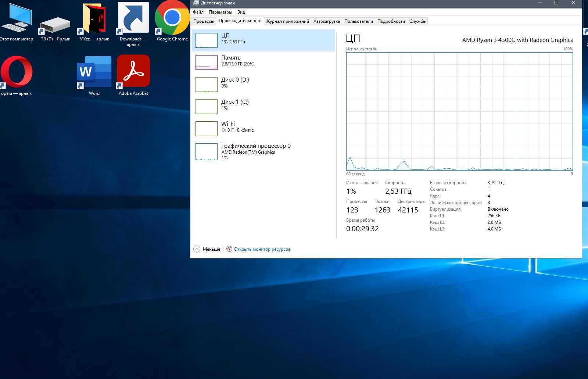This screenshot has height=379, width=588.
Task: Switch to the Процессы tab
Action: click(204, 21)
